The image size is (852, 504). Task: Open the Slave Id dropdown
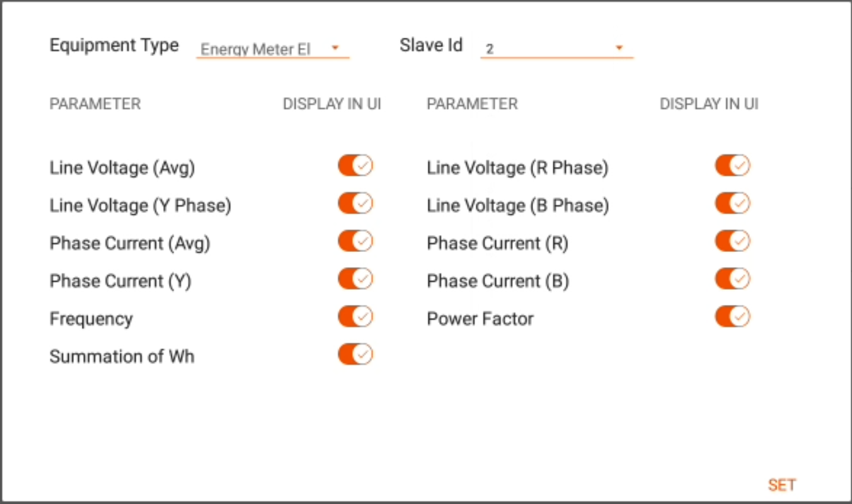[x=556, y=49]
